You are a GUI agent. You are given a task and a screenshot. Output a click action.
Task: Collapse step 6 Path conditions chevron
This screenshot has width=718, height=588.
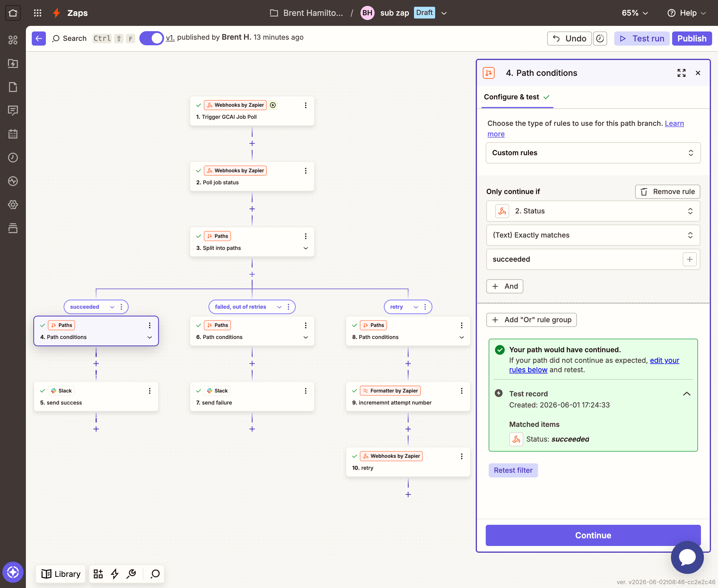(x=305, y=337)
